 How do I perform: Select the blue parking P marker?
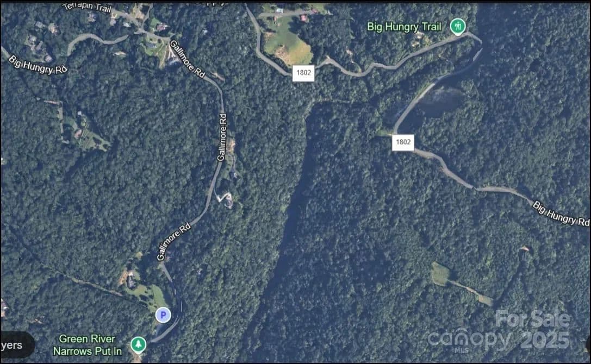tap(163, 315)
